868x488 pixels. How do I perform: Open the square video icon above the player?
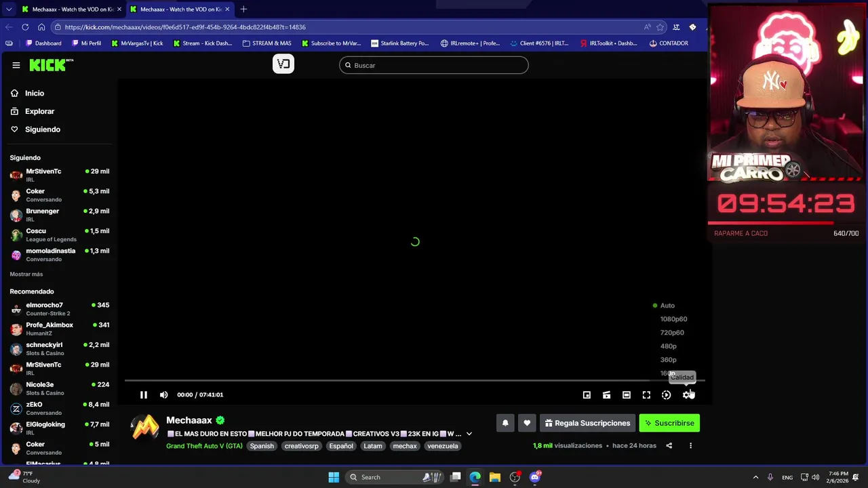[x=283, y=64]
